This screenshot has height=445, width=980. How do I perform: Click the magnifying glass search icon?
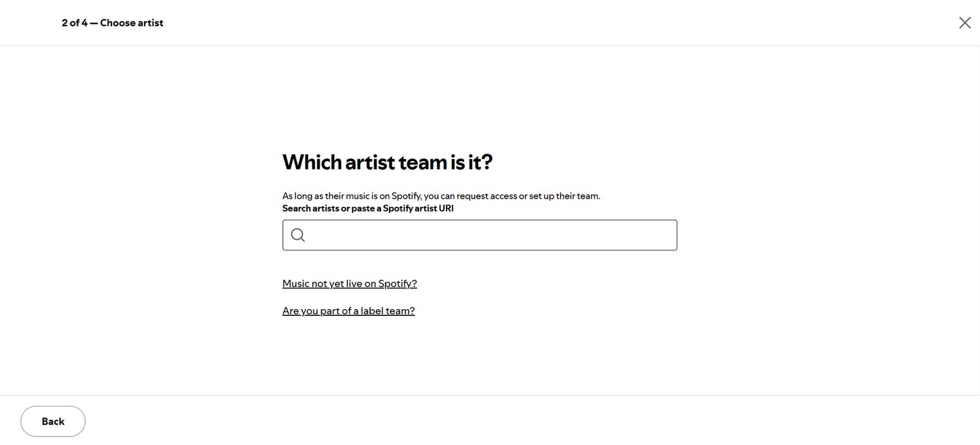[298, 235]
